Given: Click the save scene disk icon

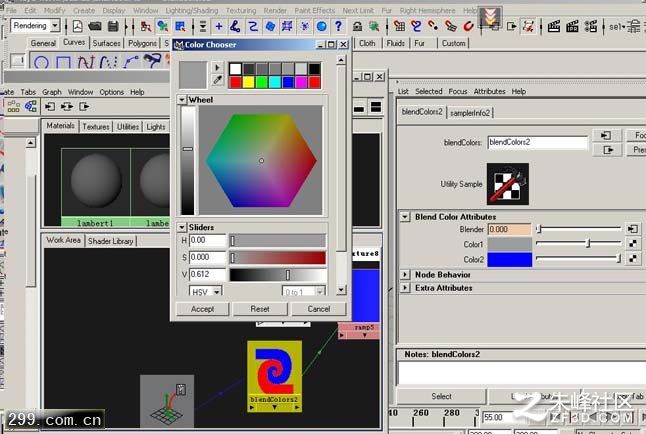Looking at the screenshot, I should click(x=113, y=26).
